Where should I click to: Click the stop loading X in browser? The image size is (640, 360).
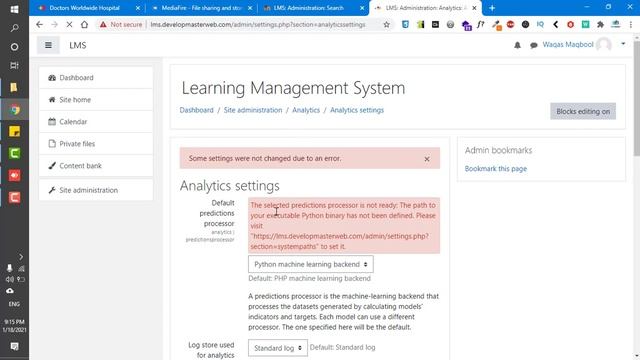click(69, 24)
